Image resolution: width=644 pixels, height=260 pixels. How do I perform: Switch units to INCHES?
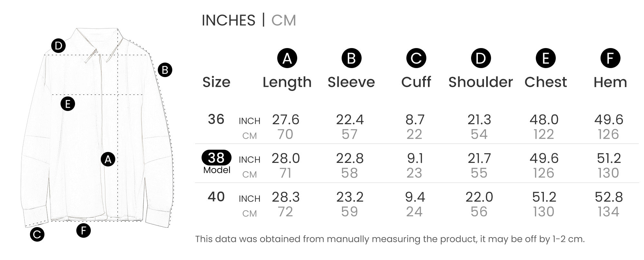[x=228, y=20]
